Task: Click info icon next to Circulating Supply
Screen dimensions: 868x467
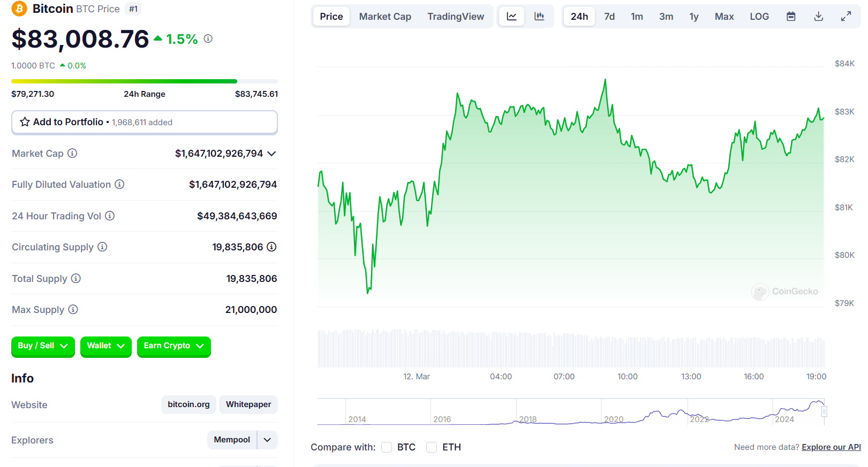Action: [x=102, y=247]
